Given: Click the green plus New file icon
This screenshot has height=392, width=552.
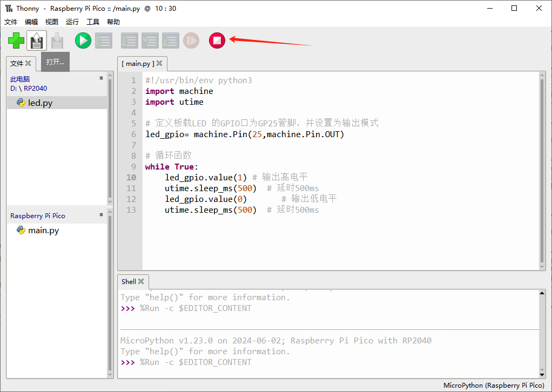Looking at the screenshot, I should [16, 40].
